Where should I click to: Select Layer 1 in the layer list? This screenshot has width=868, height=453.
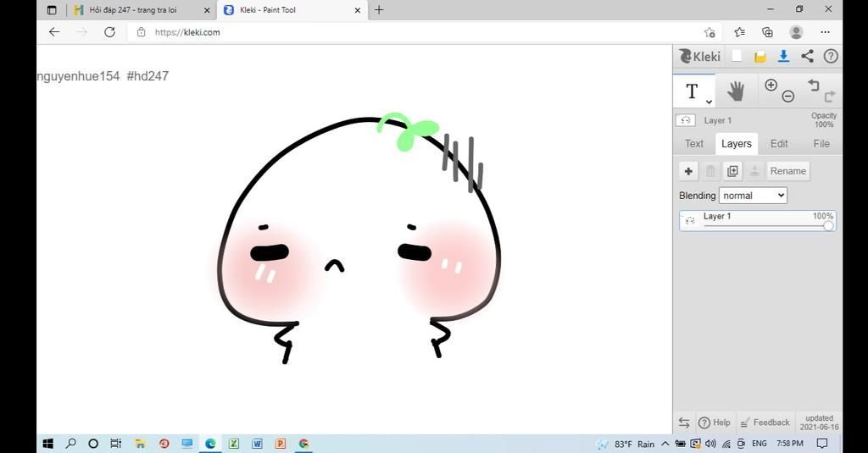[757, 220]
